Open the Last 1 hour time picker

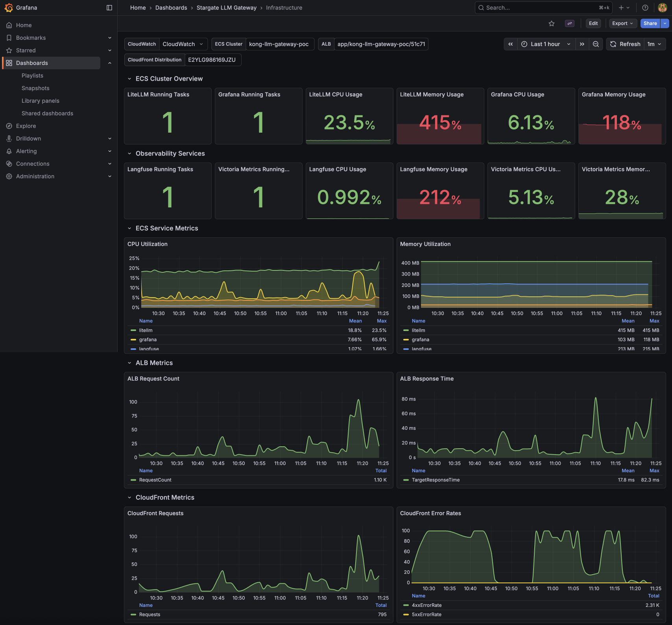[546, 44]
